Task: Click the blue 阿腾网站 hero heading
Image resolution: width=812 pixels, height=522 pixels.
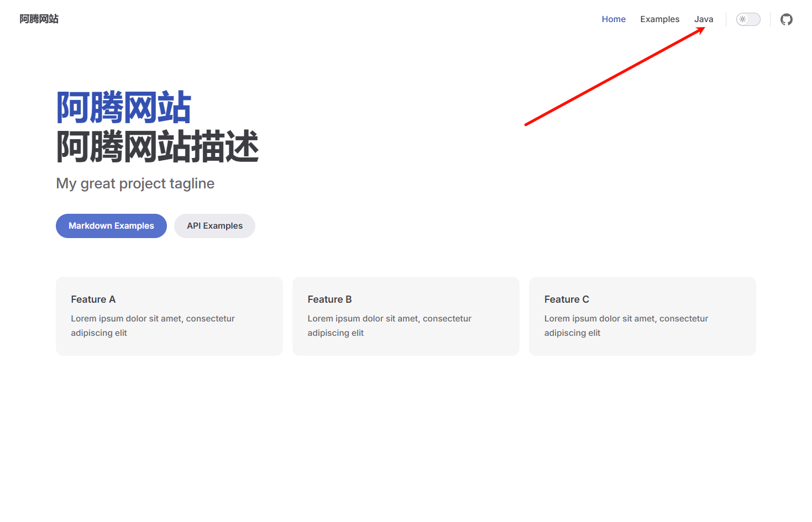Action: (124, 108)
